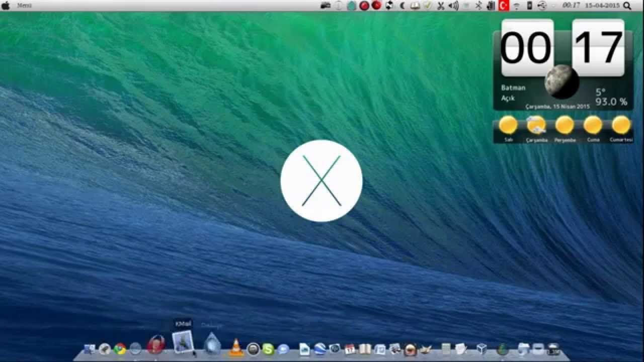
Task: Open the Apple logo menu
Action: point(6,6)
